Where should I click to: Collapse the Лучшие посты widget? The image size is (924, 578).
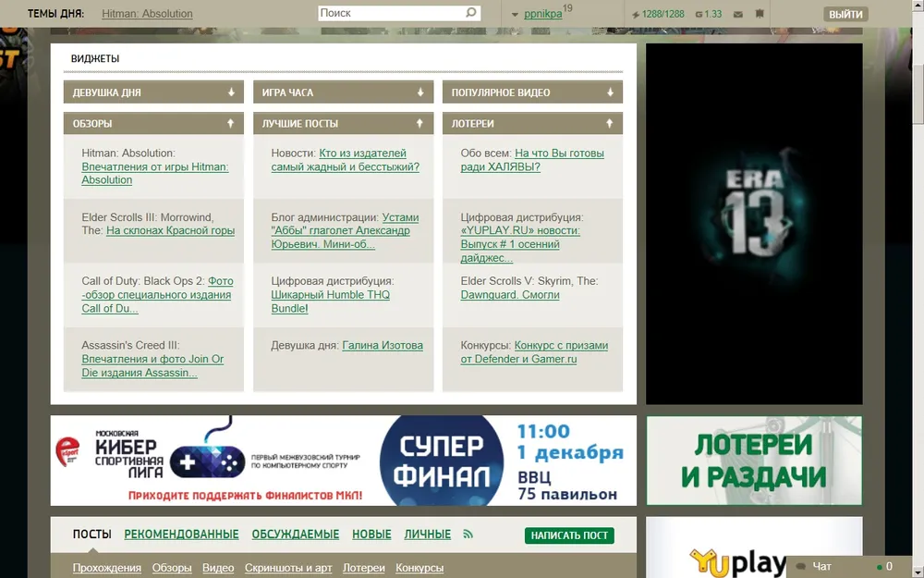[420, 123]
